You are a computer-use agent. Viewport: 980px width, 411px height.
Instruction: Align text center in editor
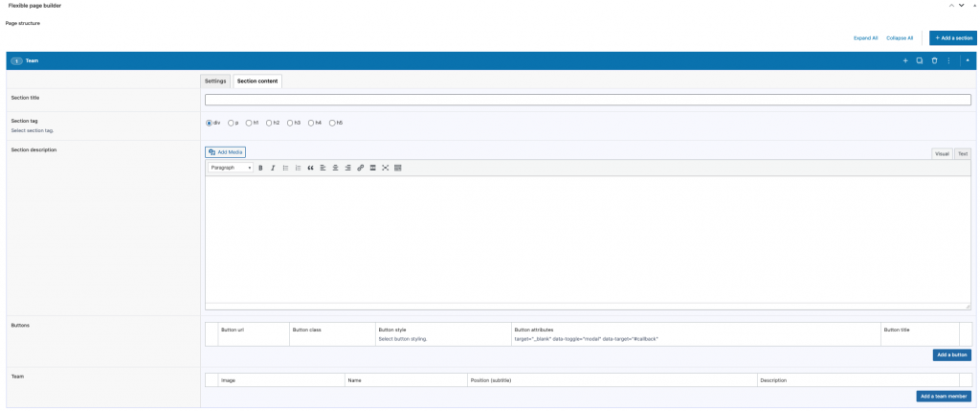pos(336,168)
